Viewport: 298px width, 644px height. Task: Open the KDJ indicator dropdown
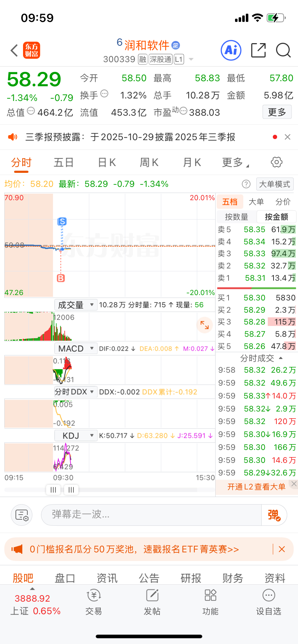[x=76, y=436]
